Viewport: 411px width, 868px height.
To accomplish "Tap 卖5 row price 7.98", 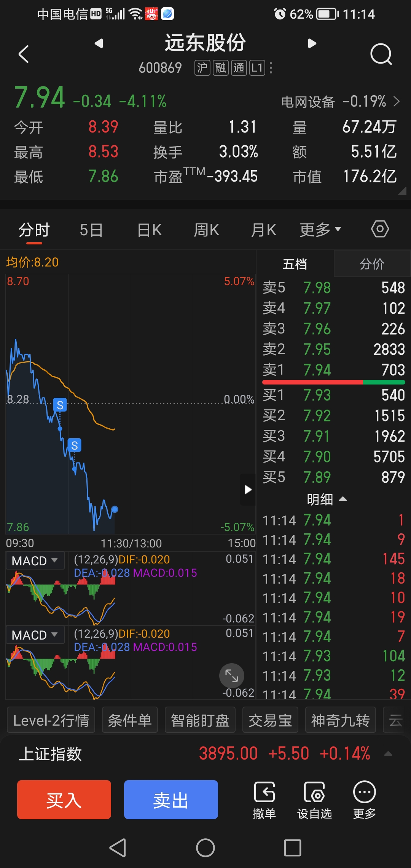I will (x=317, y=288).
